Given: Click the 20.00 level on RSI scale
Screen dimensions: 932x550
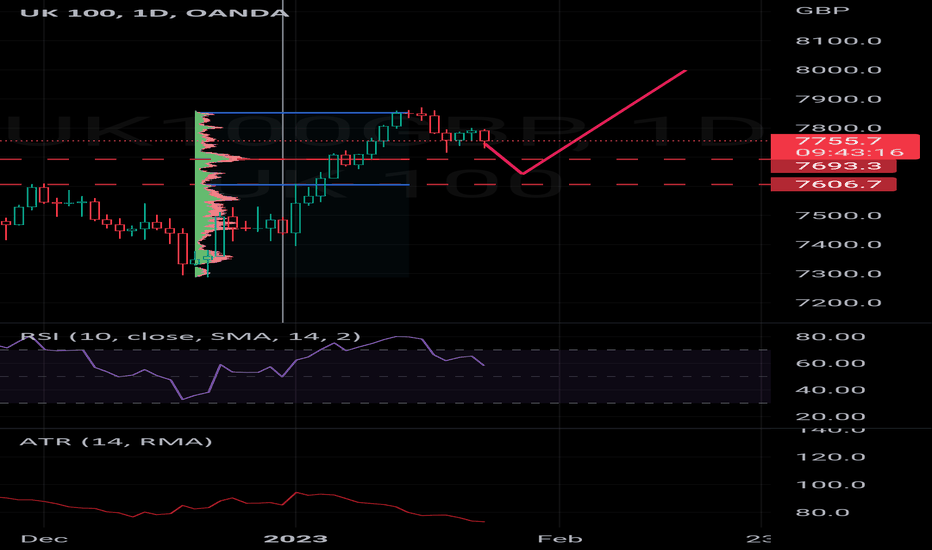Looking at the screenshot, I should 830,417.
